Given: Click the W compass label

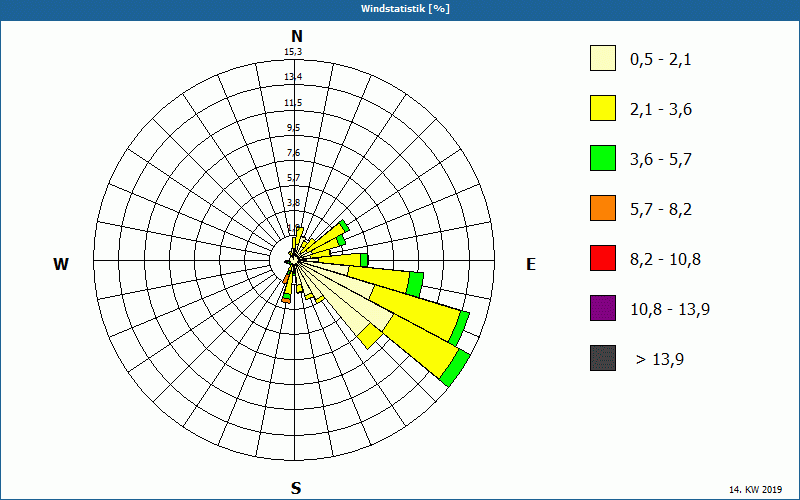Looking at the screenshot, I should pyautogui.click(x=61, y=264).
